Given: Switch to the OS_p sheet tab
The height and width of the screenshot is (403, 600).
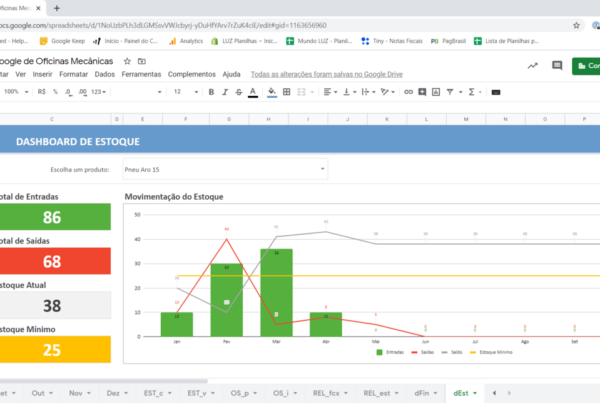Looking at the screenshot, I should (243, 393).
